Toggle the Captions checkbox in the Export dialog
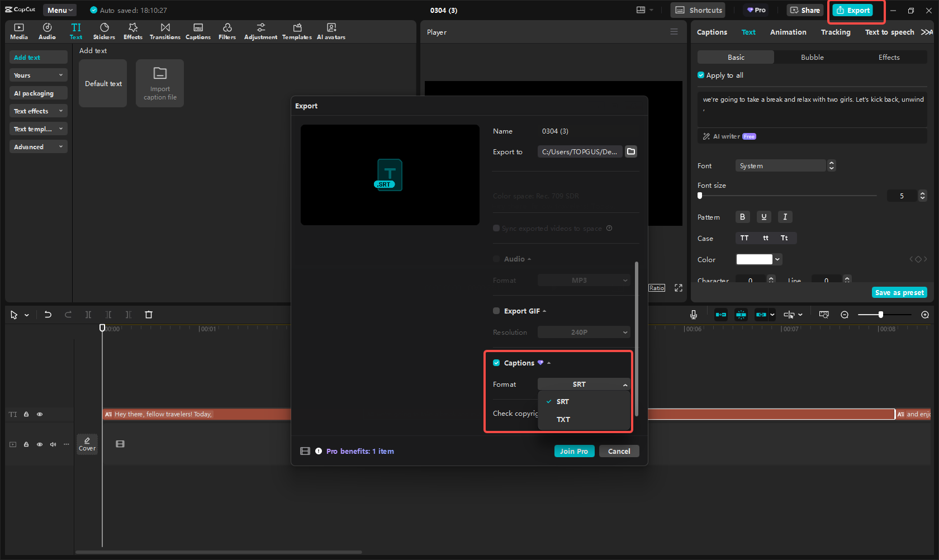The height and width of the screenshot is (560, 939). (496, 363)
